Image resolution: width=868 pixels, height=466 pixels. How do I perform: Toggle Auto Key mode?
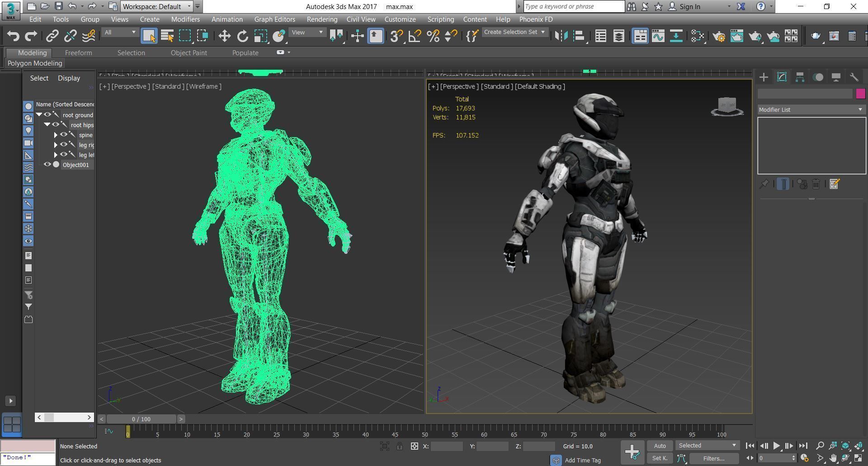tap(660, 446)
